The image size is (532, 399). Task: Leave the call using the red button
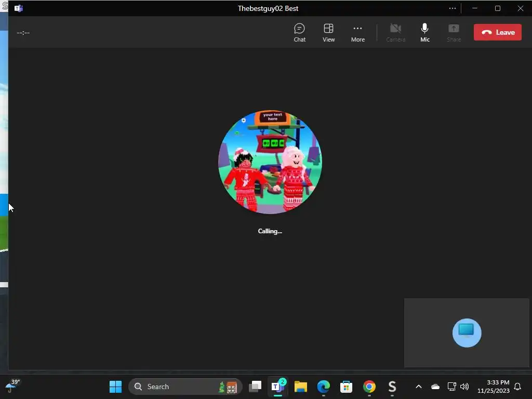click(497, 32)
